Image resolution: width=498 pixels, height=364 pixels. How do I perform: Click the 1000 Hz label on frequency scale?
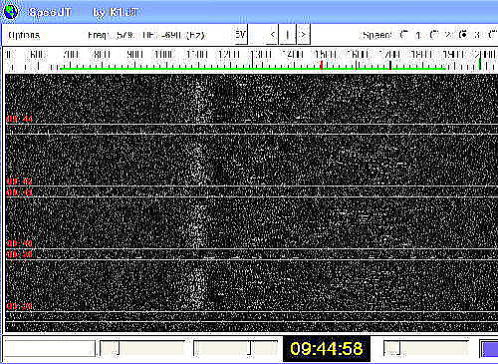164,54
